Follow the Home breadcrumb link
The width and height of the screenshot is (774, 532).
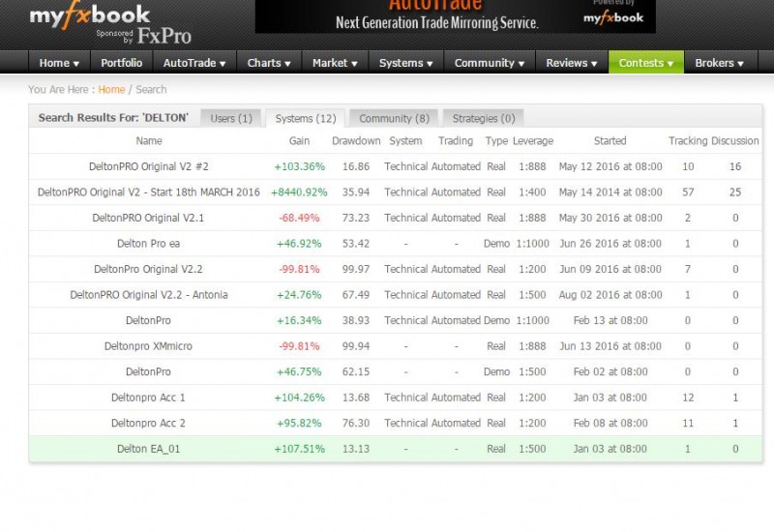111,89
